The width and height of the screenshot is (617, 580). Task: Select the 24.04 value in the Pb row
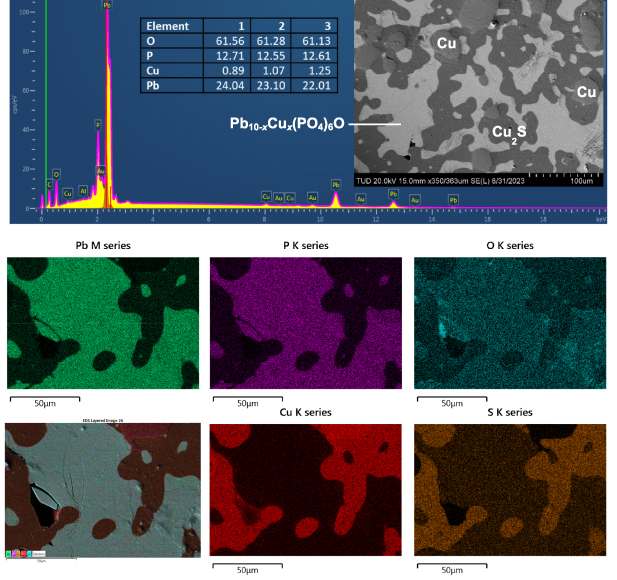click(x=240, y=86)
